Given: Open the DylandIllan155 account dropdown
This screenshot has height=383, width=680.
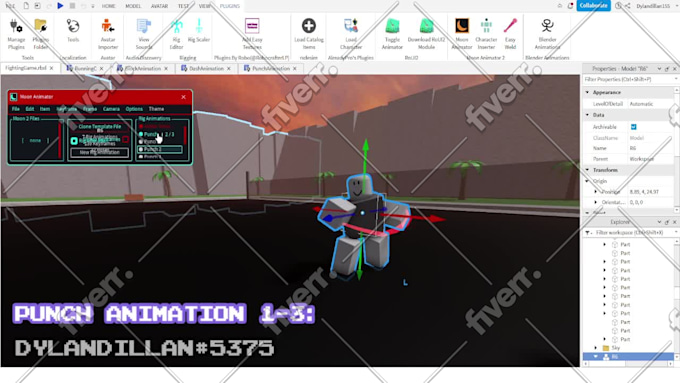Looking at the screenshot, I should (x=653, y=6).
